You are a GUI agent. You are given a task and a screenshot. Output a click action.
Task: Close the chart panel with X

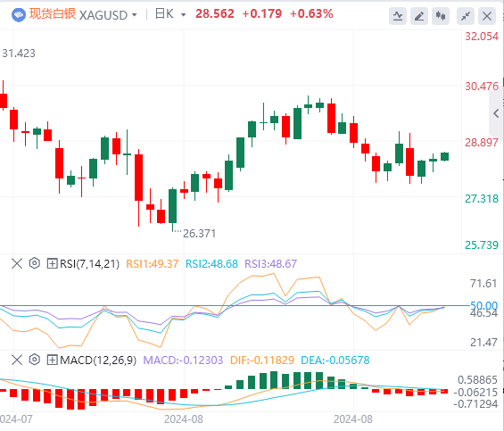[487, 16]
